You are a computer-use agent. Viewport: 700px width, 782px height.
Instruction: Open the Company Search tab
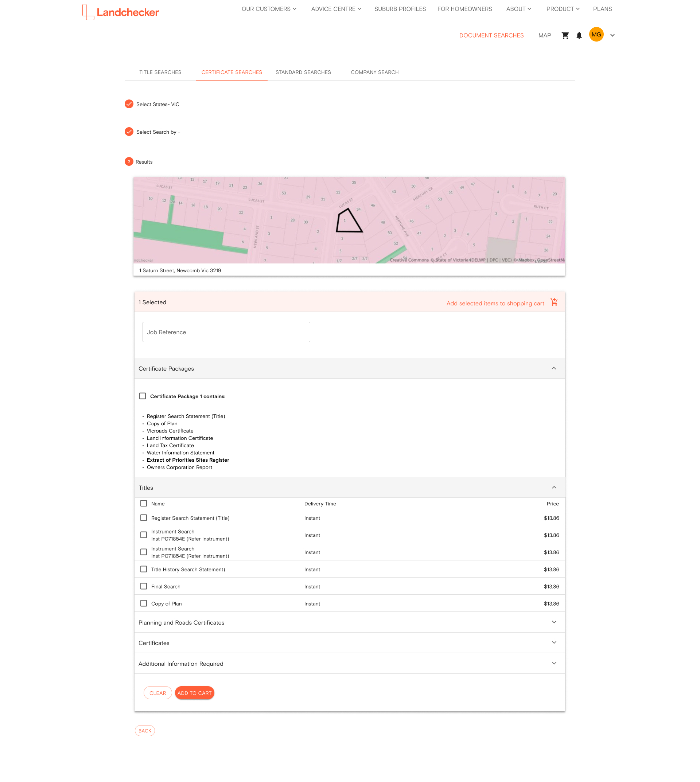375,72
